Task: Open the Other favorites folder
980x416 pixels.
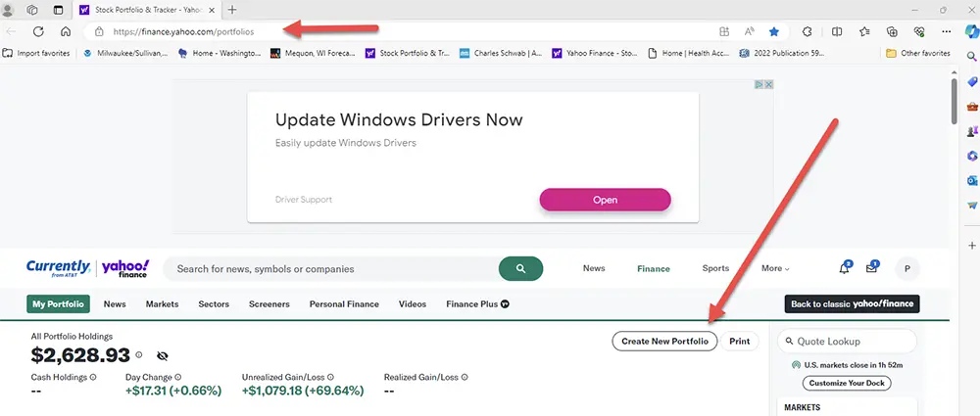Action: pyautogui.click(x=918, y=53)
